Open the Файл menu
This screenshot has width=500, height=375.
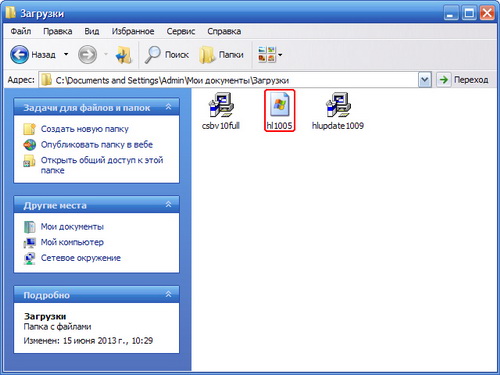(x=21, y=31)
